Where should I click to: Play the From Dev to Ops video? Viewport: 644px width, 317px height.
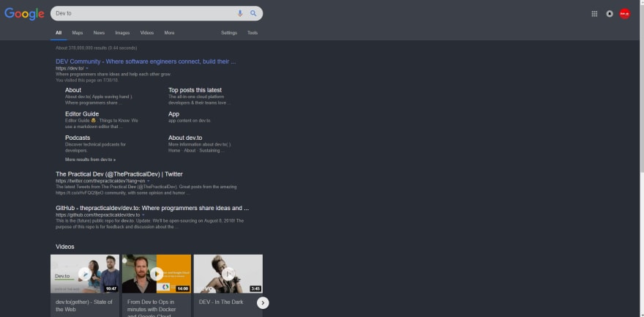coord(157,274)
